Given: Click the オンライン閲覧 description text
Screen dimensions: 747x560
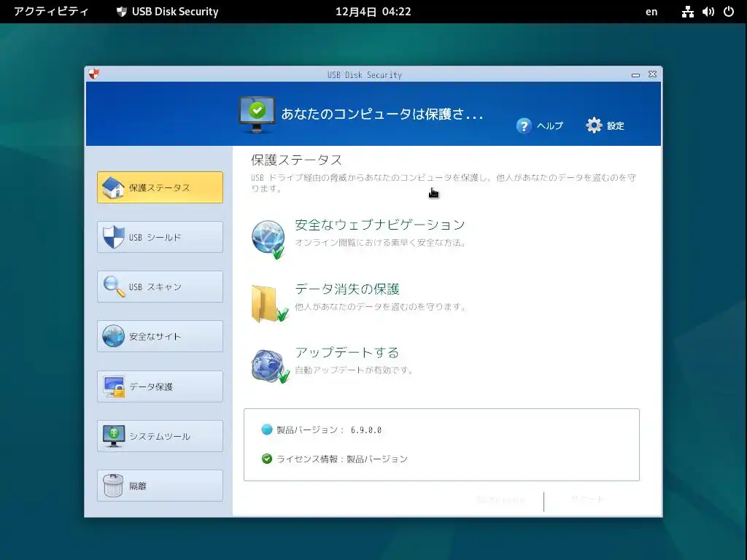Looking at the screenshot, I should (381, 242).
